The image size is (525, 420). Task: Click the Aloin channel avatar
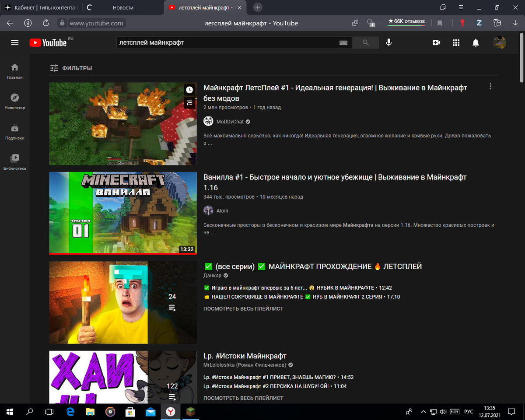[208, 210]
